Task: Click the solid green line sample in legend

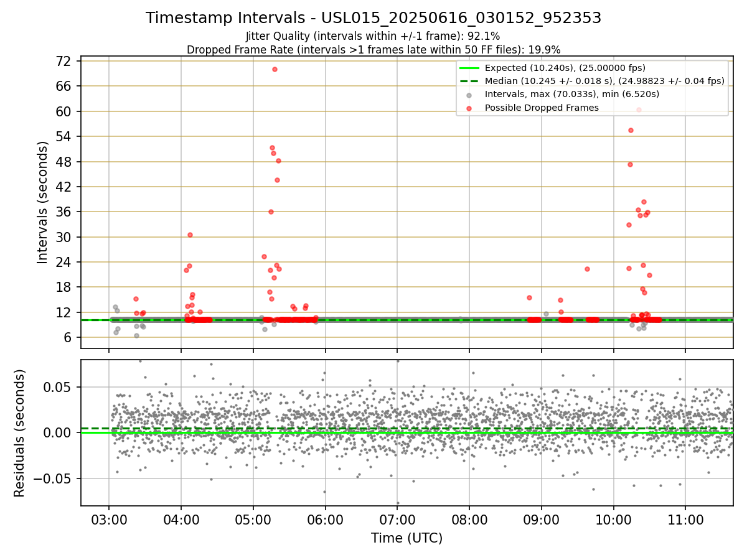Action: [469, 68]
